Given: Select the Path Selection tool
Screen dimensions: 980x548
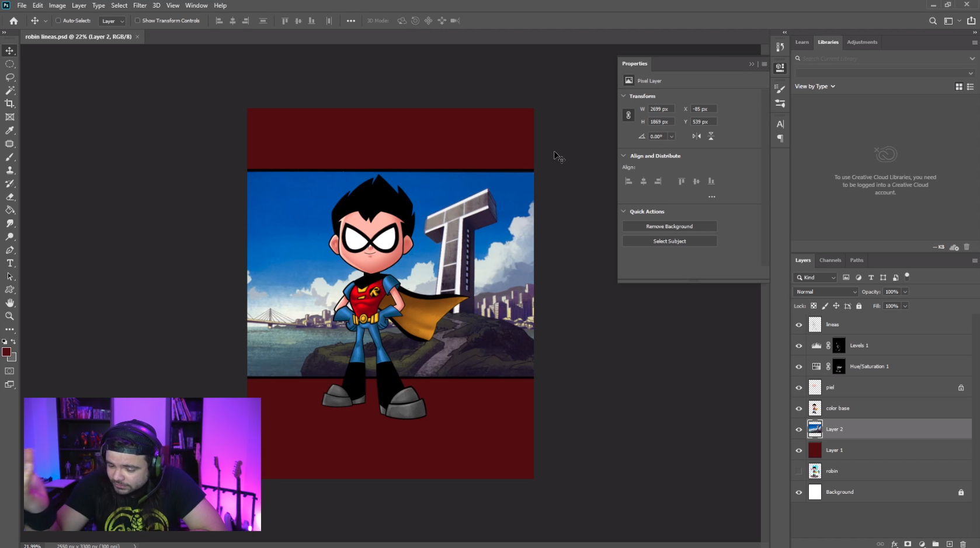Looking at the screenshot, I should 10,277.
